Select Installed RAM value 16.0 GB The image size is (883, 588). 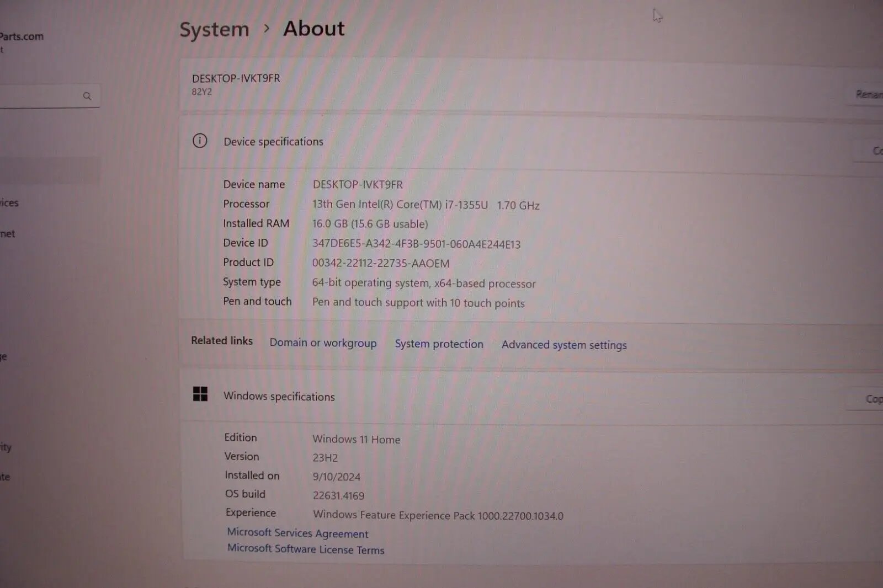click(370, 224)
